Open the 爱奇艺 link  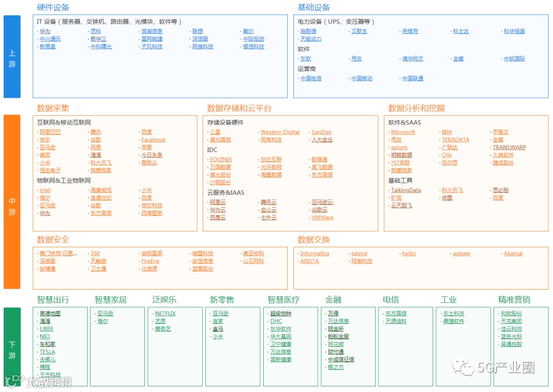coord(163,329)
